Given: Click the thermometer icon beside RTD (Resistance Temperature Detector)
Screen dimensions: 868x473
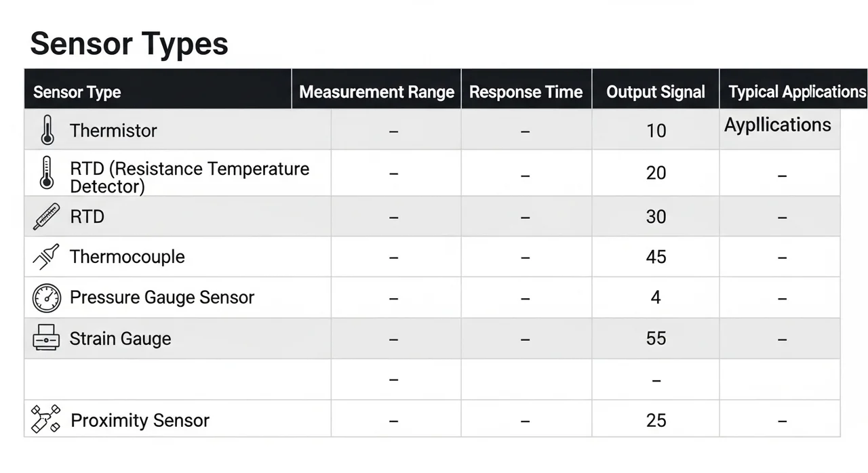Looking at the screenshot, I should (x=47, y=173).
